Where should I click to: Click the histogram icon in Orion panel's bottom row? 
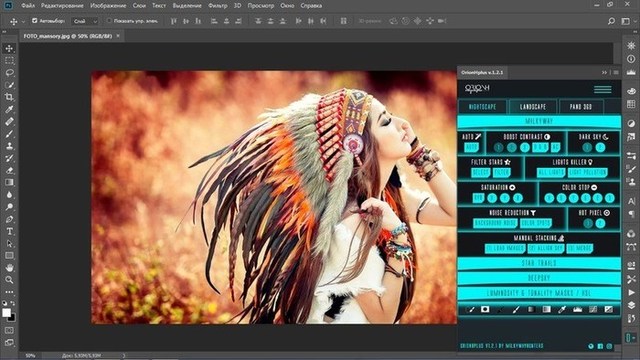pos(577,309)
